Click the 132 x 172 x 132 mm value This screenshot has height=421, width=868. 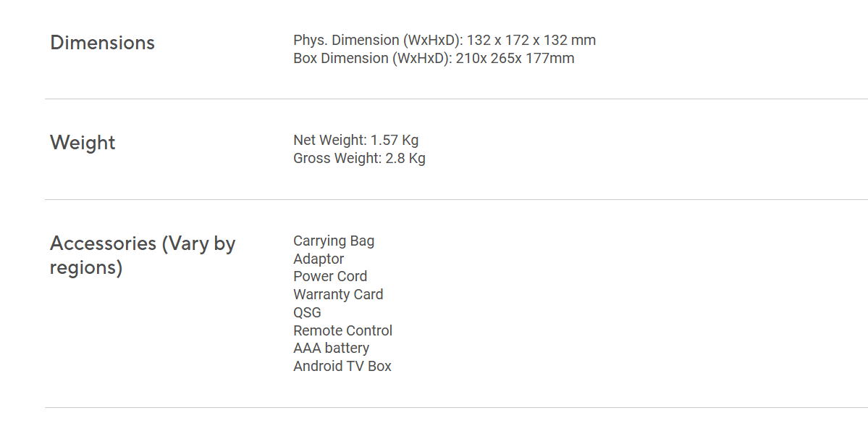coord(531,41)
